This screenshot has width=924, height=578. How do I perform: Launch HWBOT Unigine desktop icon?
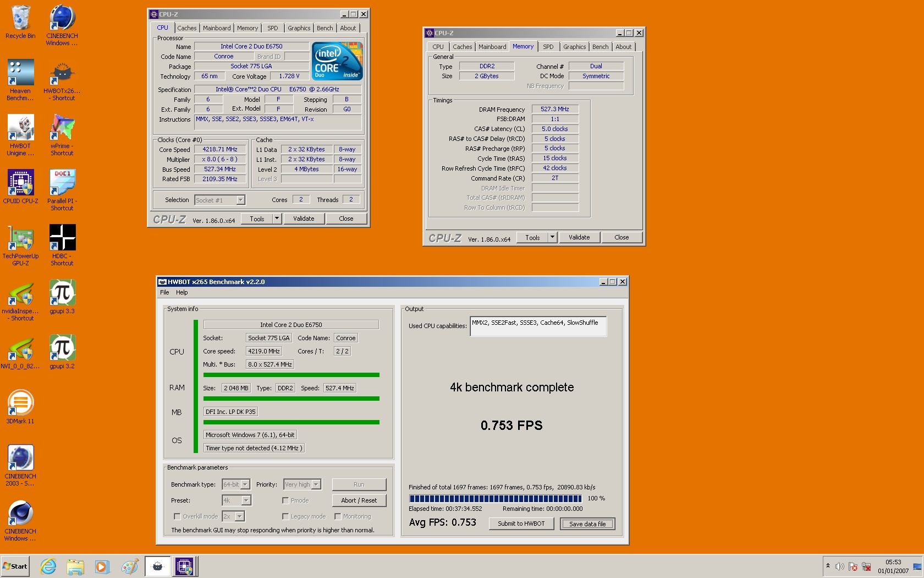tap(20, 135)
